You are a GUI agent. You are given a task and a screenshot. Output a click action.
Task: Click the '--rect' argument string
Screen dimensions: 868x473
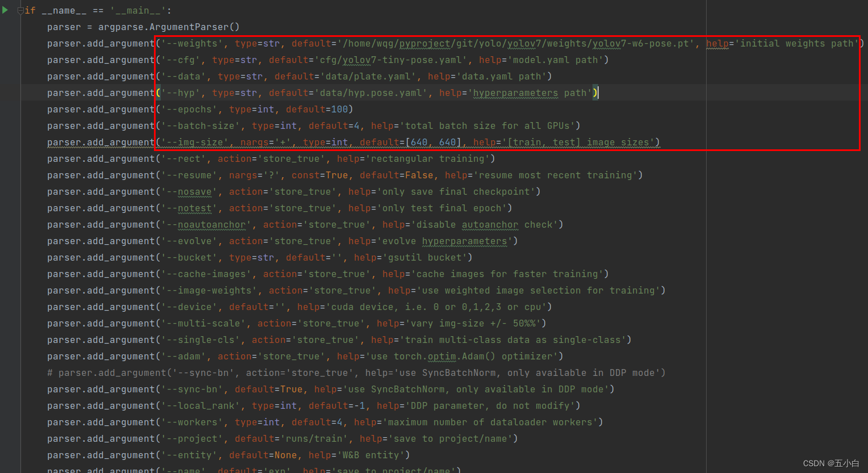click(x=183, y=159)
